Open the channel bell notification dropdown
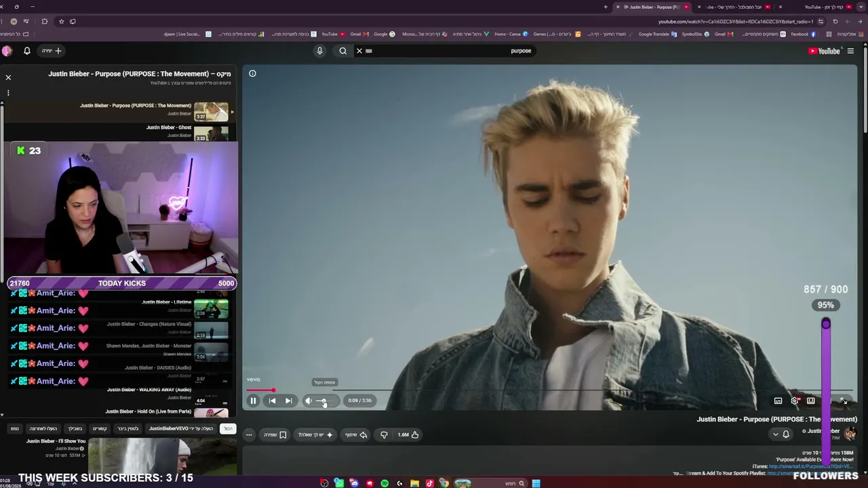The image size is (868, 488). (781, 434)
